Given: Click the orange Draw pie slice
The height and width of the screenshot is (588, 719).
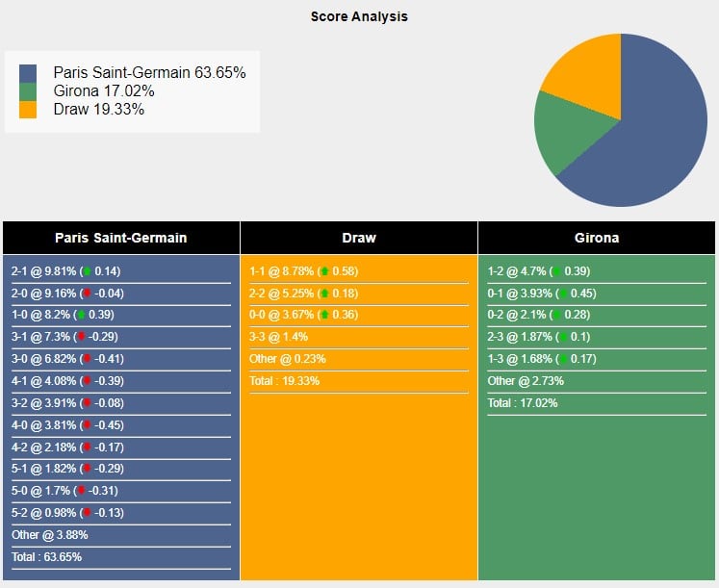Looking at the screenshot, I should 589,73.
